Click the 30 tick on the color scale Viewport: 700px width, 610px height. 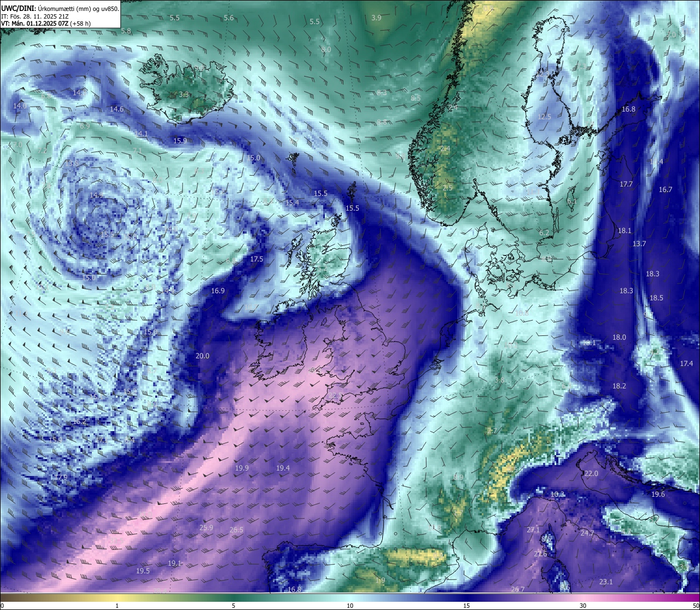(583, 606)
